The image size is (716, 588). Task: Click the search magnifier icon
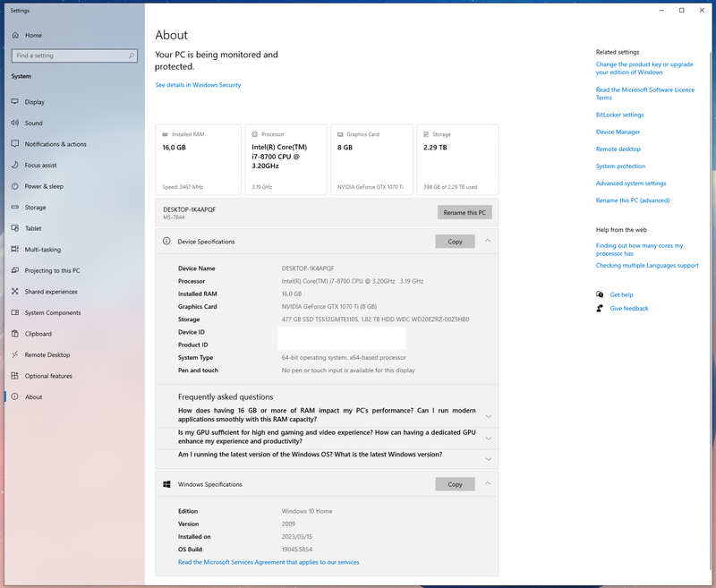coord(132,55)
